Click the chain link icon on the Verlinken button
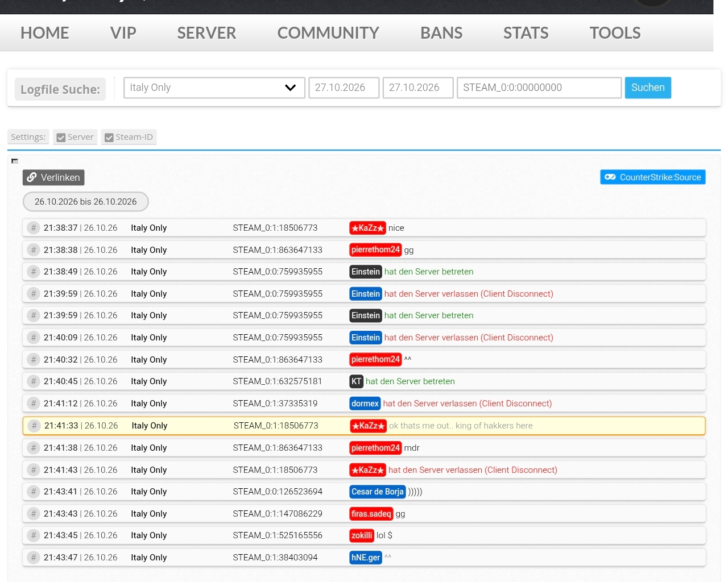This screenshot has height=582, width=728. [32, 177]
